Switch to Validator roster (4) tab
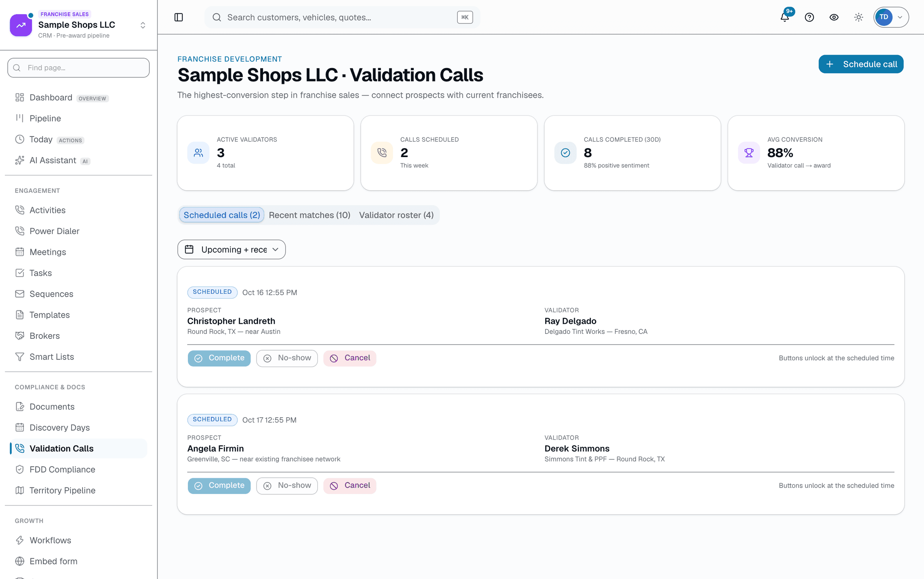The height and width of the screenshot is (579, 924). (396, 215)
